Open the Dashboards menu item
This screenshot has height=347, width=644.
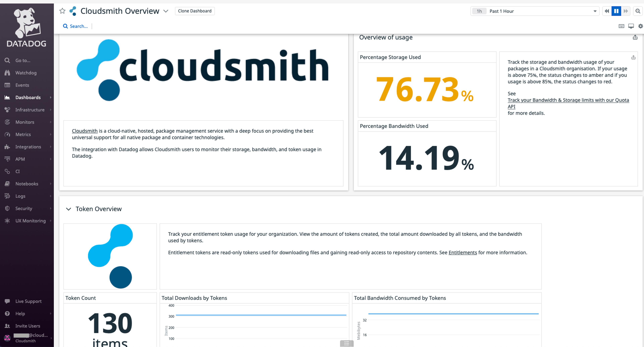click(28, 97)
